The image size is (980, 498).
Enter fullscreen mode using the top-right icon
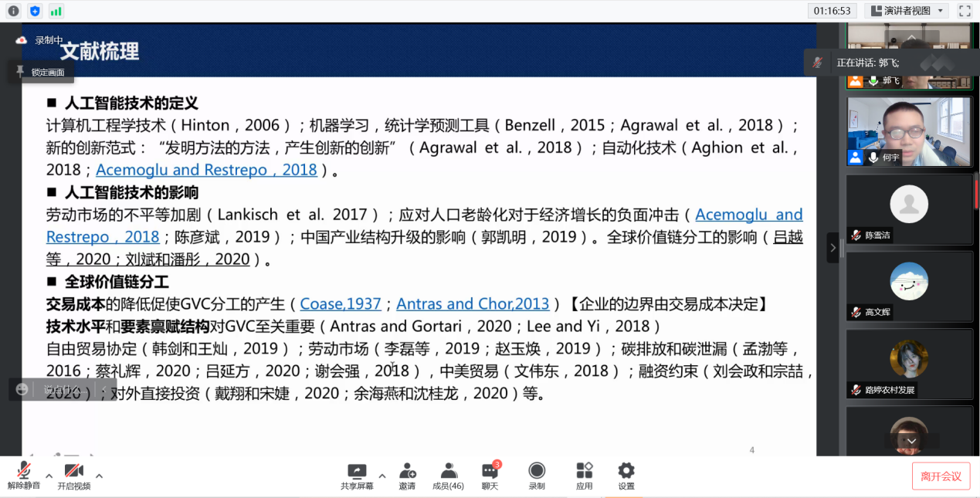(x=965, y=11)
